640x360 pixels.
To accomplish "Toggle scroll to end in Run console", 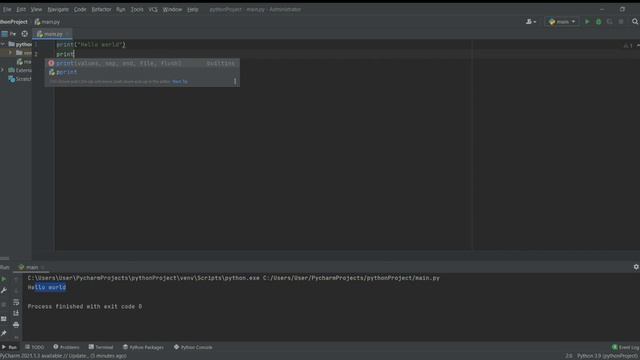I will click(x=16, y=313).
